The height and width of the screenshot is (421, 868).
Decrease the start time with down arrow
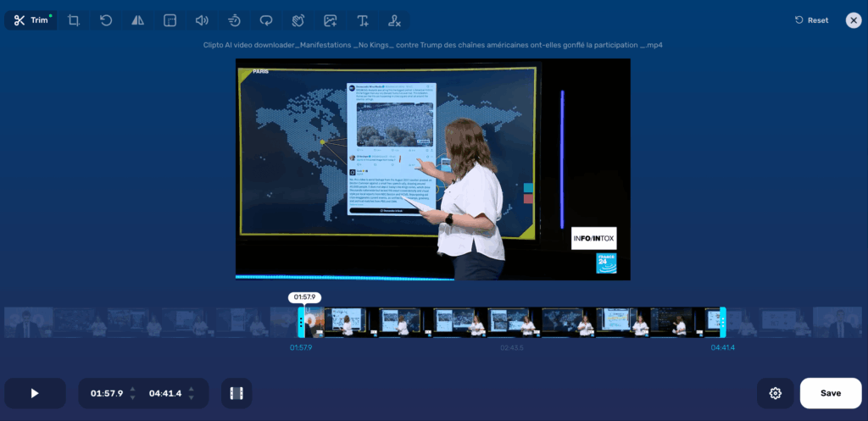133,398
